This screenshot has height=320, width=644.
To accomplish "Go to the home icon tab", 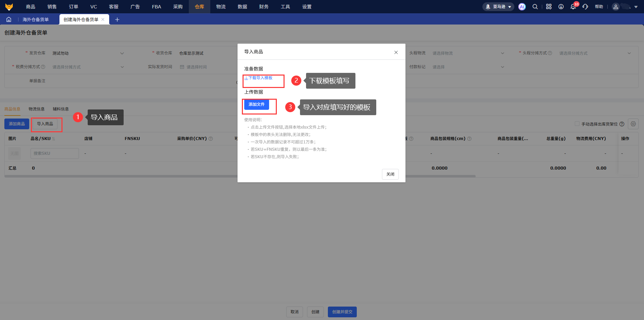I will tap(9, 19).
